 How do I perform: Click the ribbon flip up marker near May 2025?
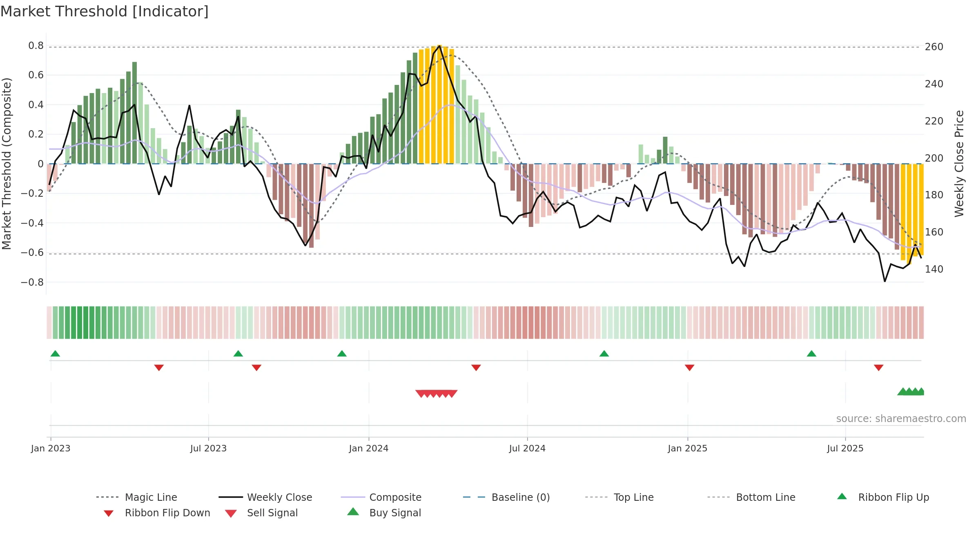point(811,353)
